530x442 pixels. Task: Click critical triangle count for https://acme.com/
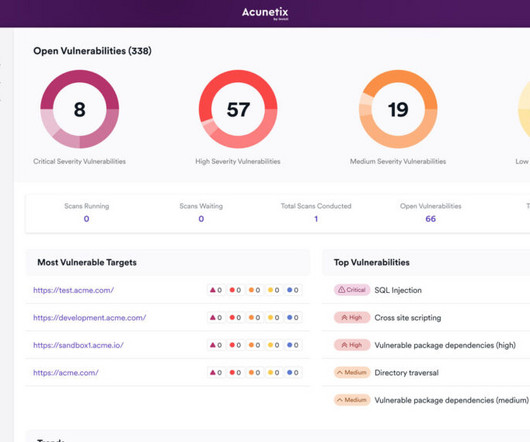click(x=216, y=372)
